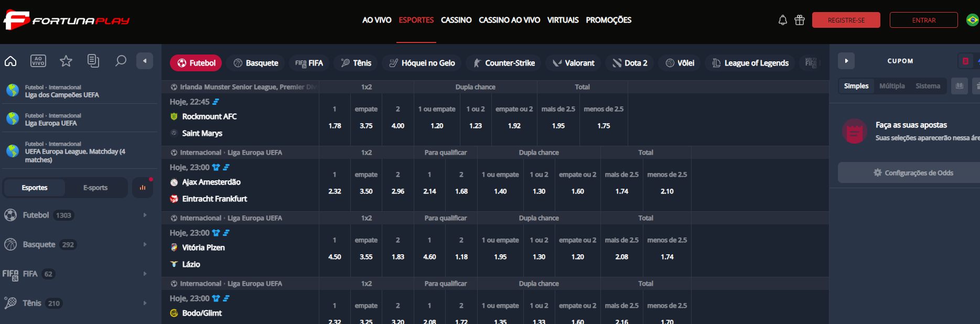The width and height of the screenshot is (980, 324).
Task: Select the Basquete sport tab
Action: (x=255, y=63)
